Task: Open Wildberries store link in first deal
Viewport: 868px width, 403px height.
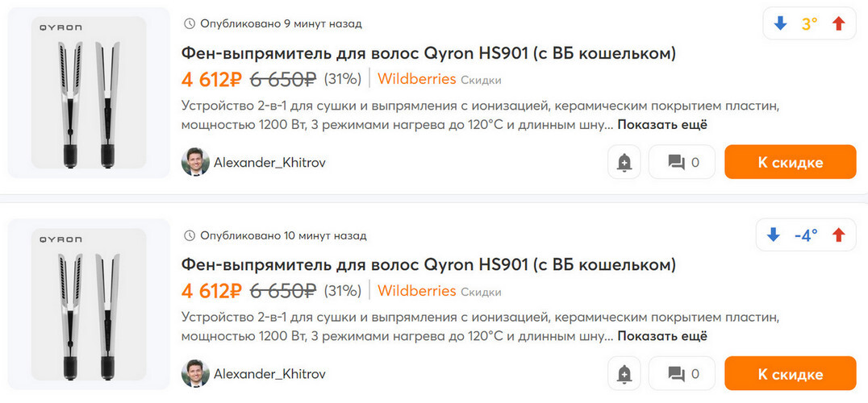Action: coord(416,79)
